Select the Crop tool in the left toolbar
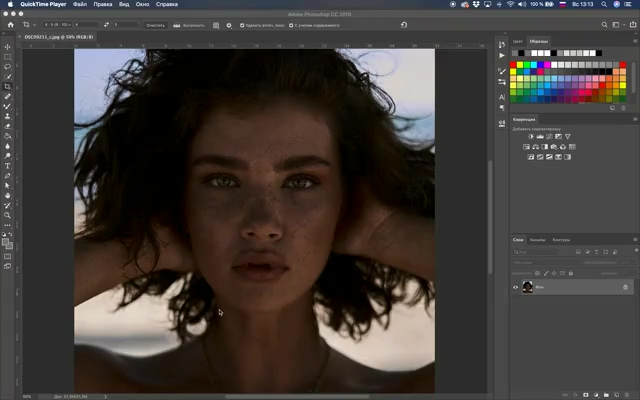The image size is (640, 400). (x=7, y=87)
